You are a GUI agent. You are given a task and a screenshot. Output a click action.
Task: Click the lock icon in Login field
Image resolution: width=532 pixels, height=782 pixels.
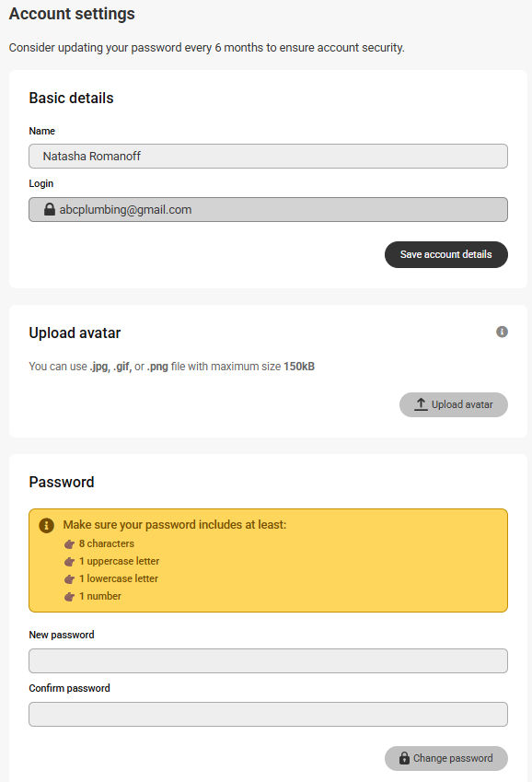click(x=50, y=209)
